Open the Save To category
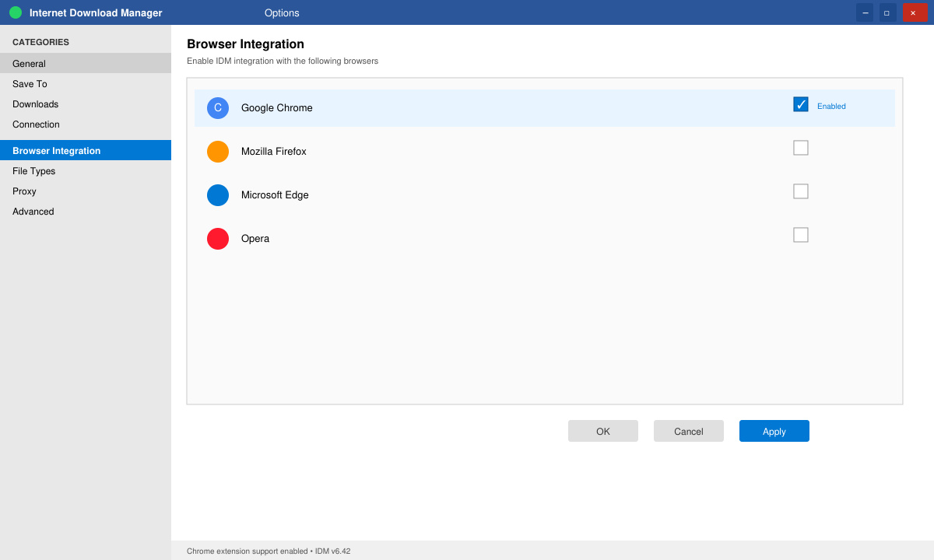 86,84
